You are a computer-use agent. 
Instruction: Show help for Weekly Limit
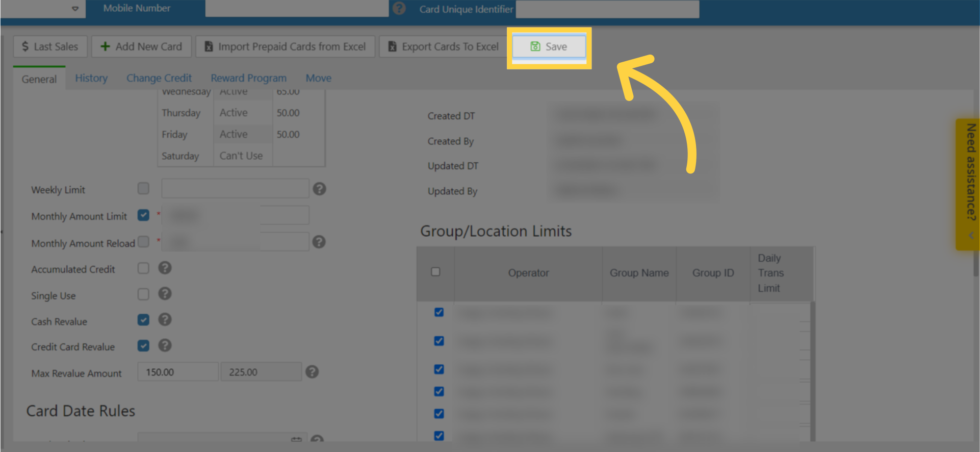tap(319, 189)
